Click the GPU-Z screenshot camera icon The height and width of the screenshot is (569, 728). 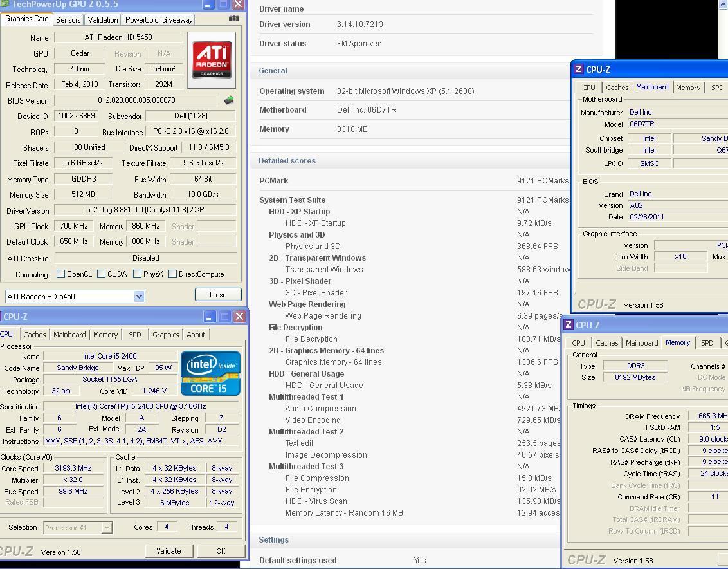(234, 19)
